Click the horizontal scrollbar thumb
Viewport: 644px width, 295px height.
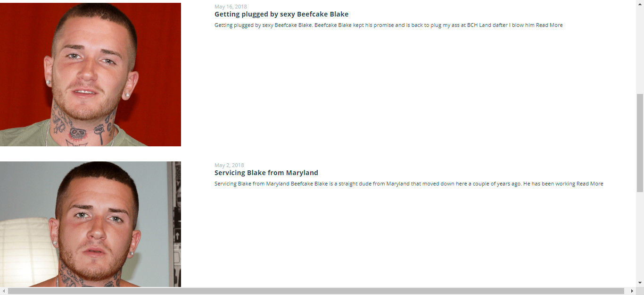(316, 291)
